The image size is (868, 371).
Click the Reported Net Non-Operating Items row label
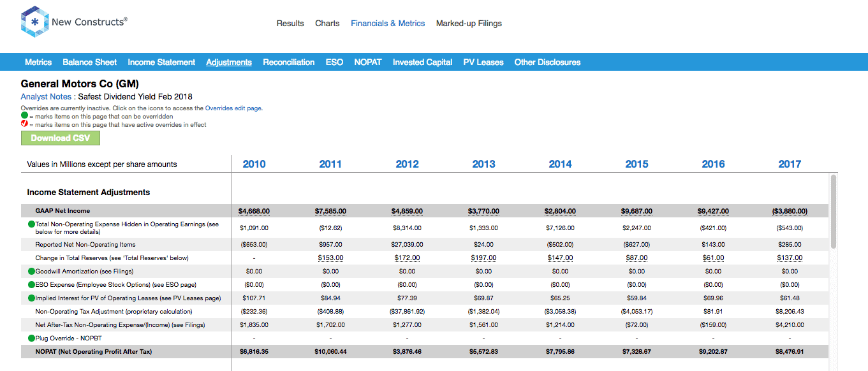[85, 245]
